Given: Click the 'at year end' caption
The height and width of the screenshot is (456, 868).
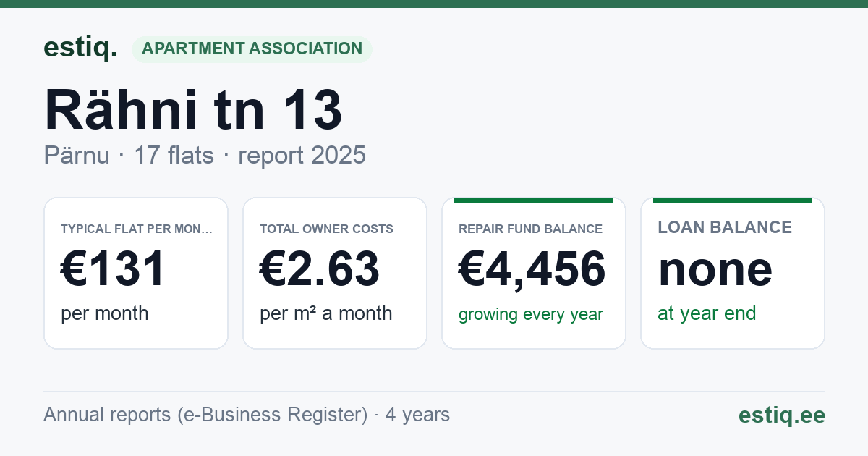Looking at the screenshot, I should click(x=707, y=313).
